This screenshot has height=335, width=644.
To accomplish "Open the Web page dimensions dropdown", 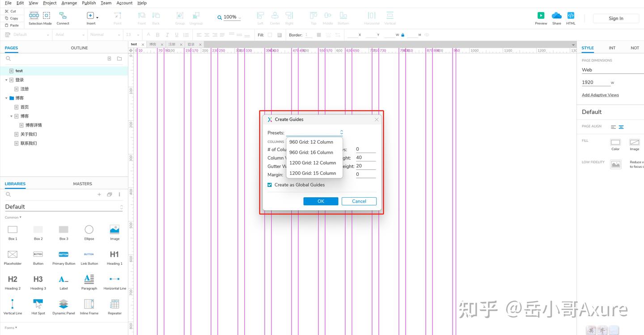I will pos(613,70).
